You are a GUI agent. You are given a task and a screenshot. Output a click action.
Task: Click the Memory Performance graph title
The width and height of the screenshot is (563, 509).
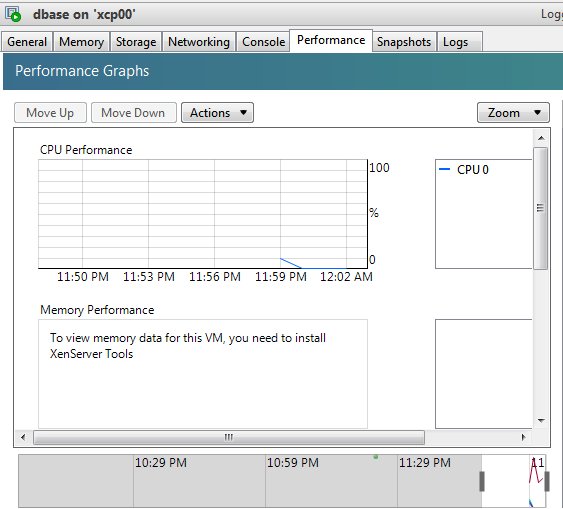tap(97, 310)
